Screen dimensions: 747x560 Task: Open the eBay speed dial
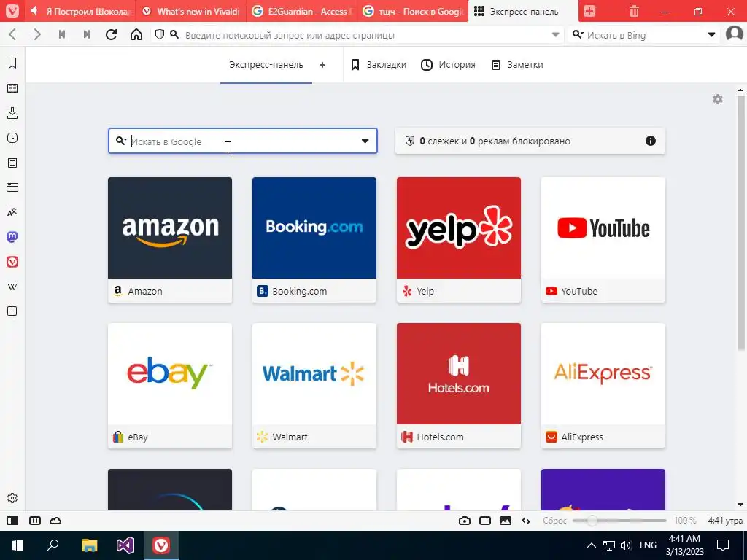point(170,386)
